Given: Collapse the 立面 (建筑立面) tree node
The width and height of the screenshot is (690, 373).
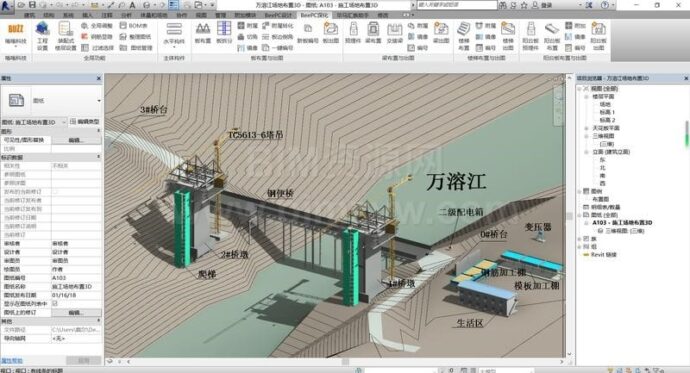Looking at the screenshot, I should [x=586, y=152].
